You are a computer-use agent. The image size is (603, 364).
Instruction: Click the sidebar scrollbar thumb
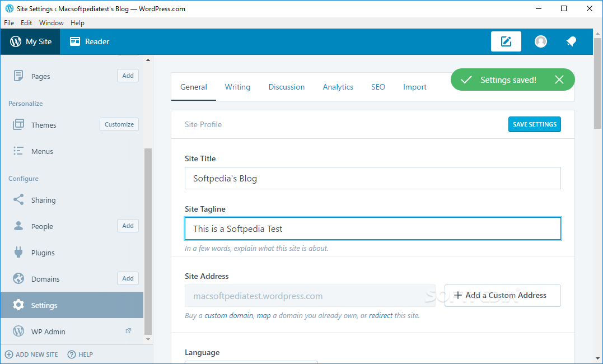148,242
